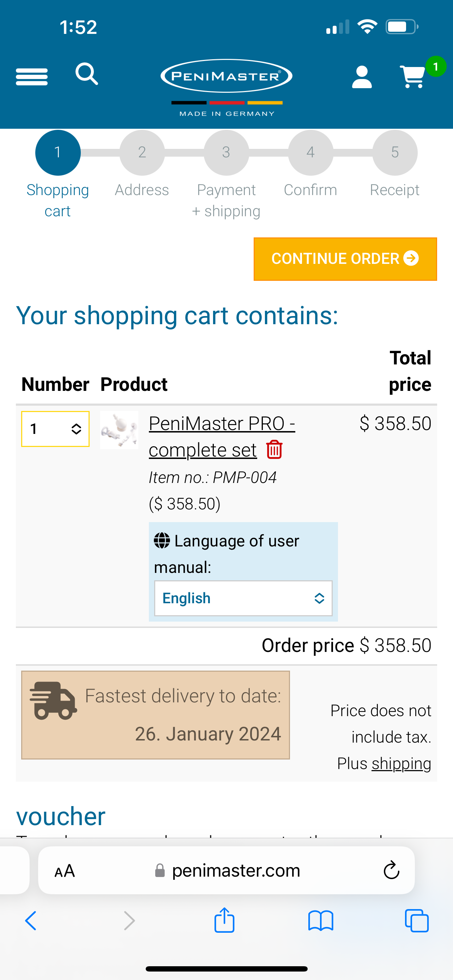The image size is (453, 980).
Task: Open the hamburger navigation menu
Action: point(31,77)
